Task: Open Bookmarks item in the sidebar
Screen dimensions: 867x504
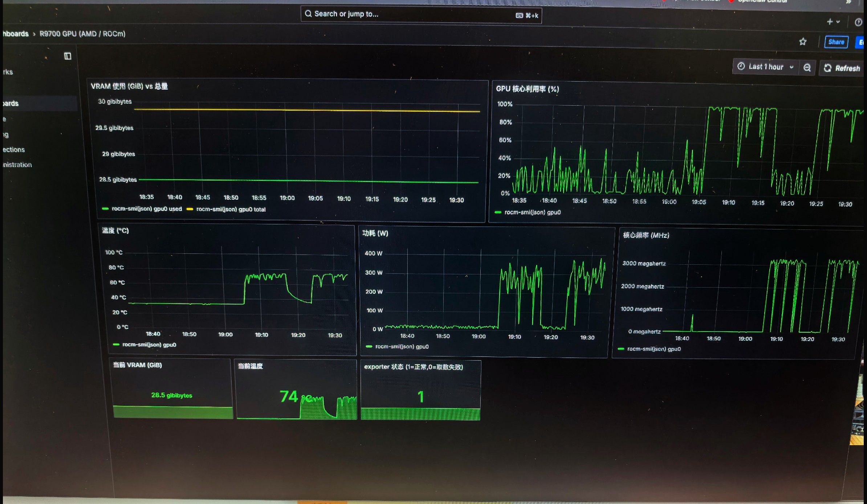Action: click(8, 72)
